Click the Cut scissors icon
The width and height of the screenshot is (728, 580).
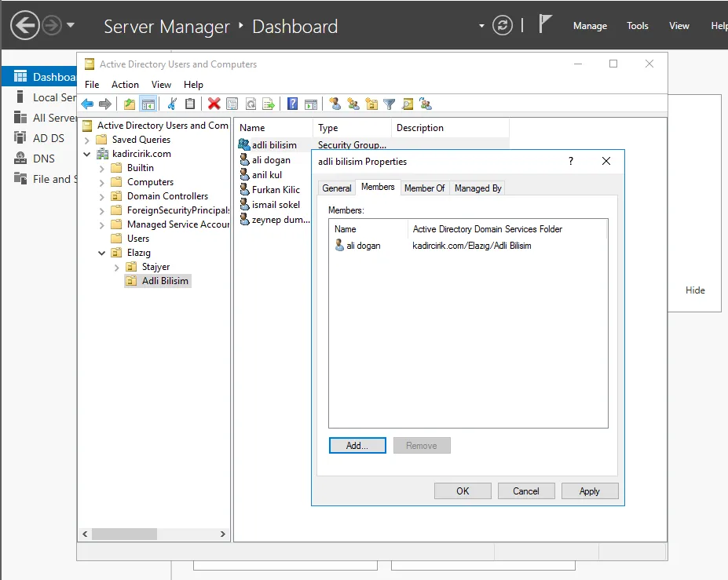(172, 104)
